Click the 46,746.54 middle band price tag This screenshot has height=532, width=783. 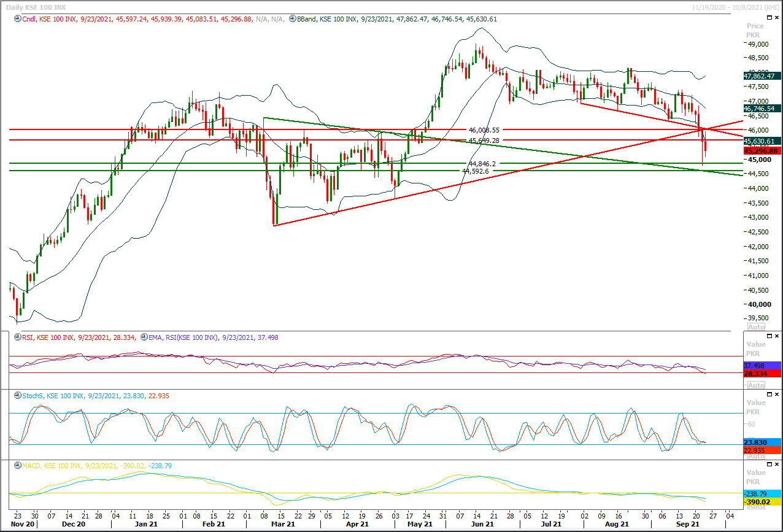pos(761,107)
